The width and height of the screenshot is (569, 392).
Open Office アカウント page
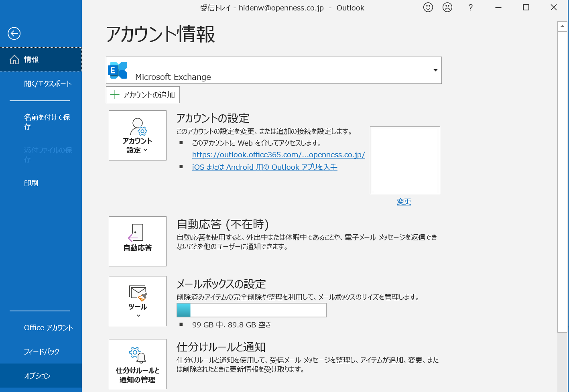41,327
